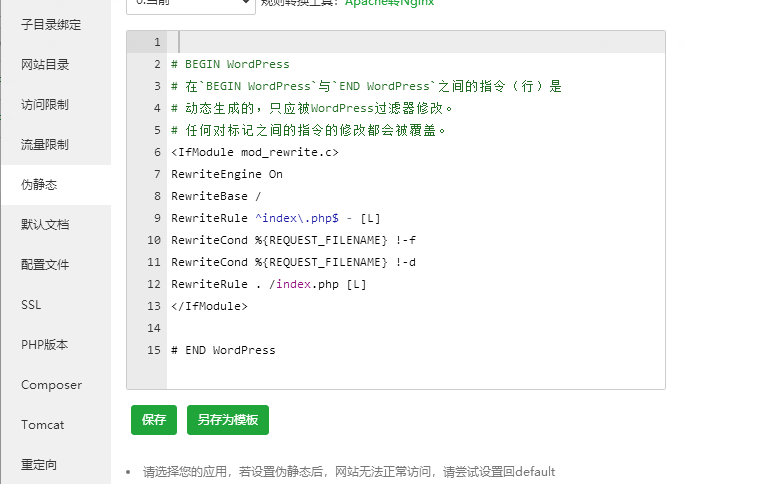Click the '# BEGIN WordPress' comment line
Viewport: 764px width, 484px height.
tap(230, 64)
